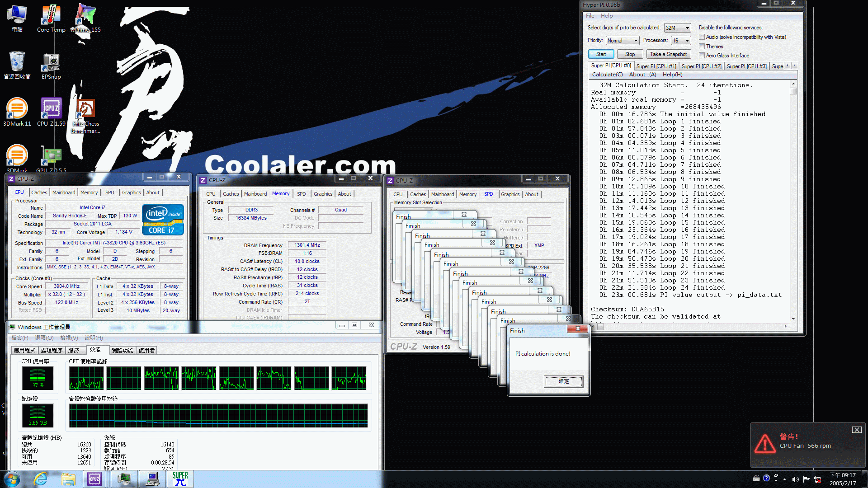
Task: Open Task Manager 檢視(V) menu
Action: click(x=69, y=338)
